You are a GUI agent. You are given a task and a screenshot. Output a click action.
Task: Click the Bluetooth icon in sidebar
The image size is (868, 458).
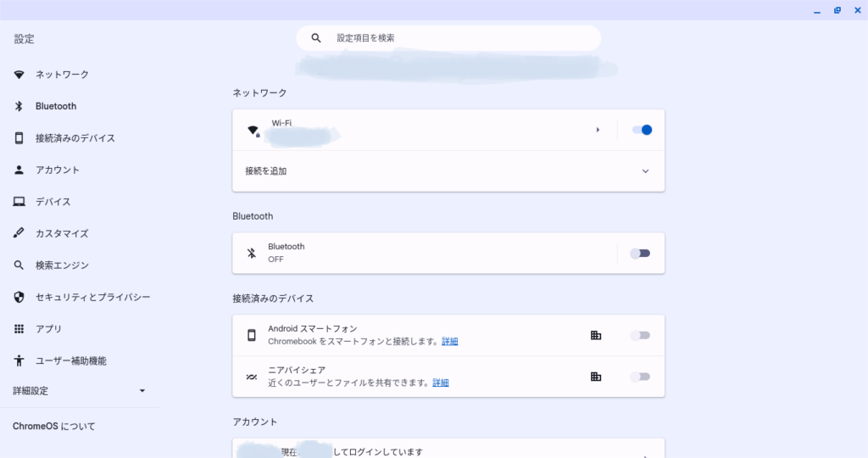[19, 106]
